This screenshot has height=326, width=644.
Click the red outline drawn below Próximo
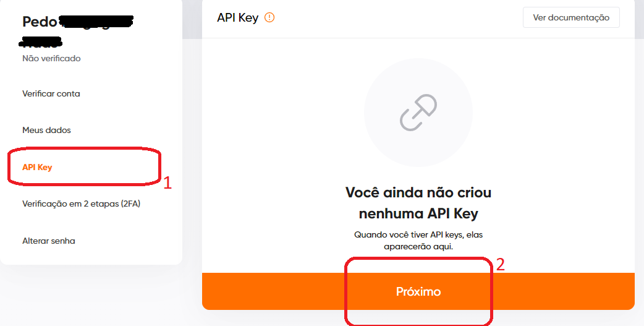[418, 321]
